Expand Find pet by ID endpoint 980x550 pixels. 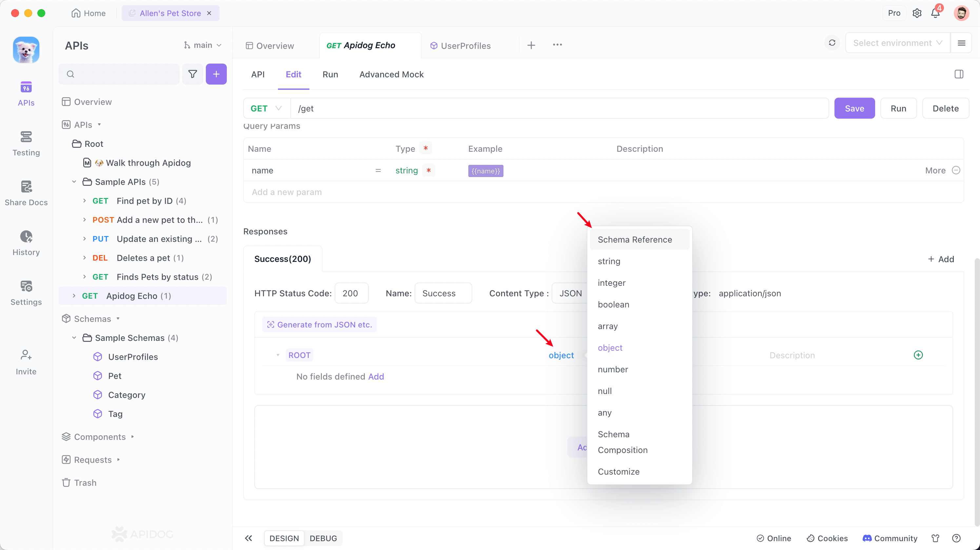pos(85,201)
